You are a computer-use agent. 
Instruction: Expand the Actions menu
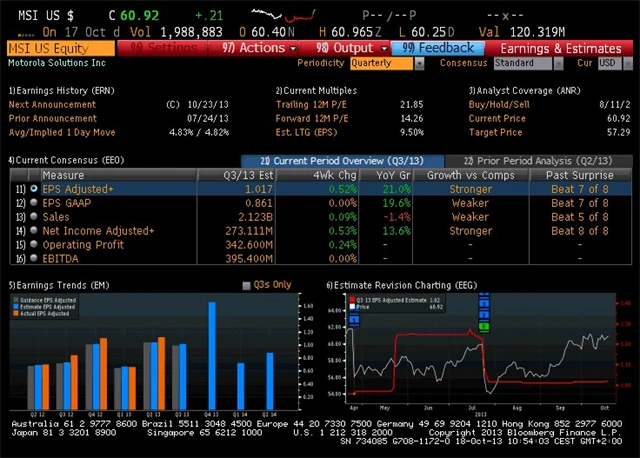pos(259,47)
